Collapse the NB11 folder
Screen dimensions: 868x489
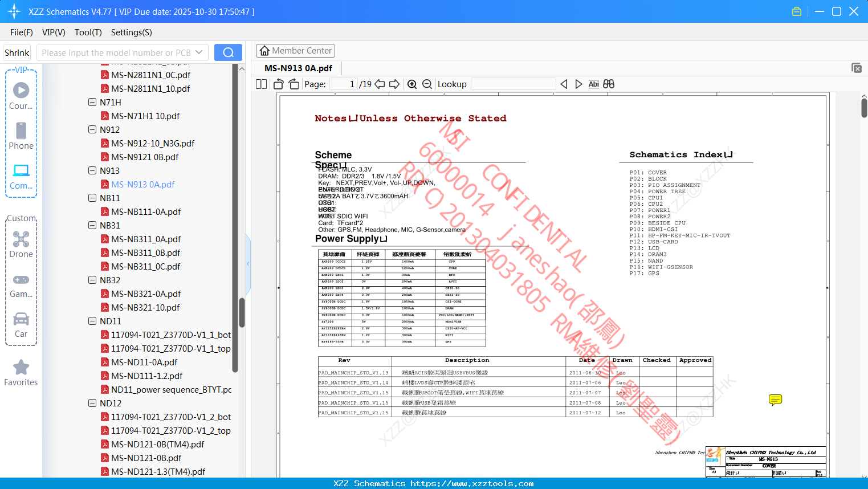tap(92, 198)
